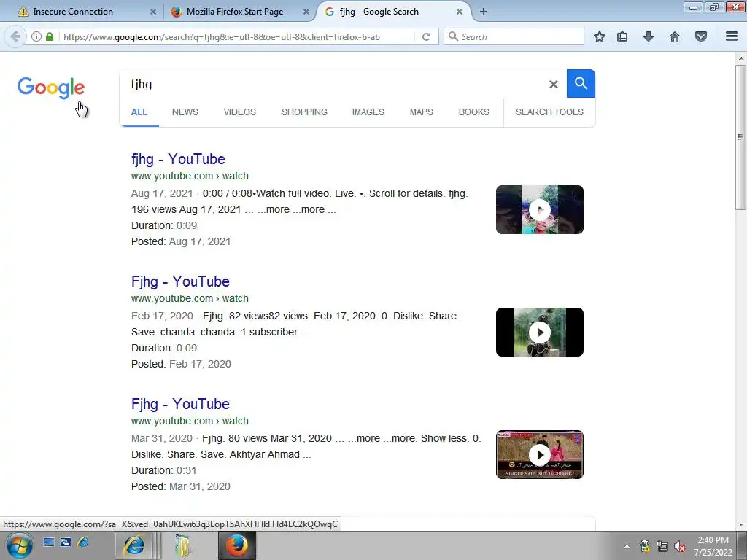Reload the page with the refresh icon
This screenshot has height=560, width=747.
[x=426, y=36]
